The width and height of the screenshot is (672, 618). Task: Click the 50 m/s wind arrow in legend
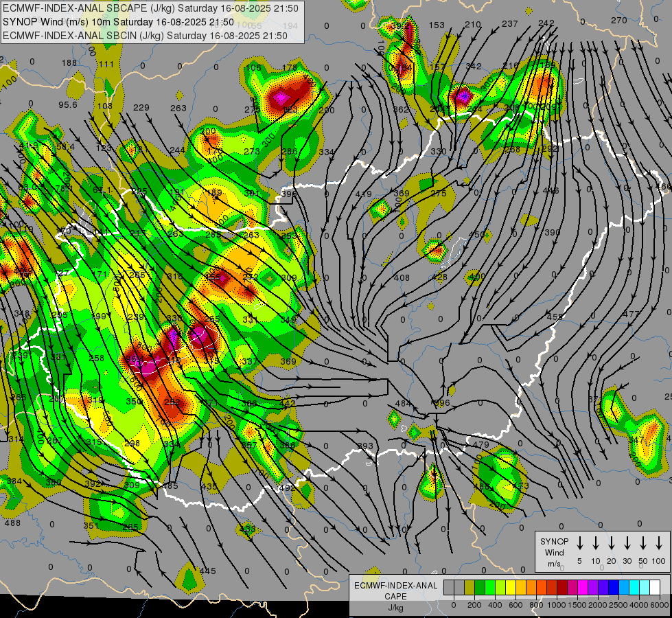[643, 543]
